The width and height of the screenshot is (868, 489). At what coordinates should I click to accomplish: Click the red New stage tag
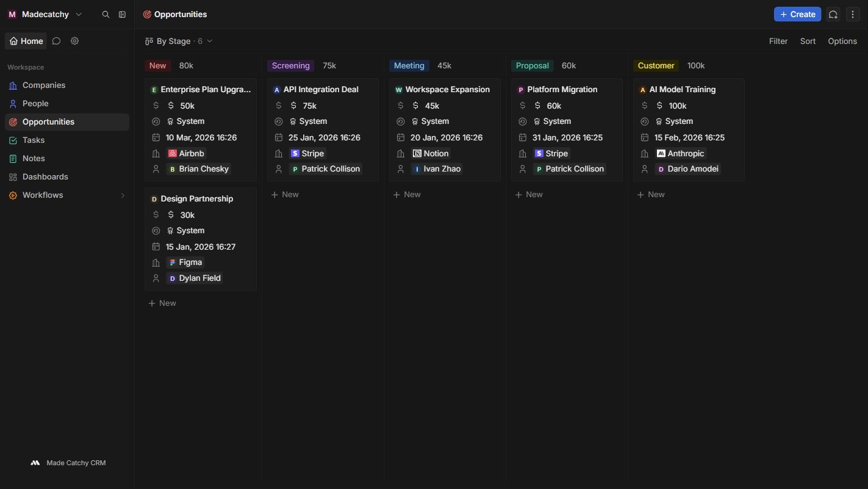157,65
